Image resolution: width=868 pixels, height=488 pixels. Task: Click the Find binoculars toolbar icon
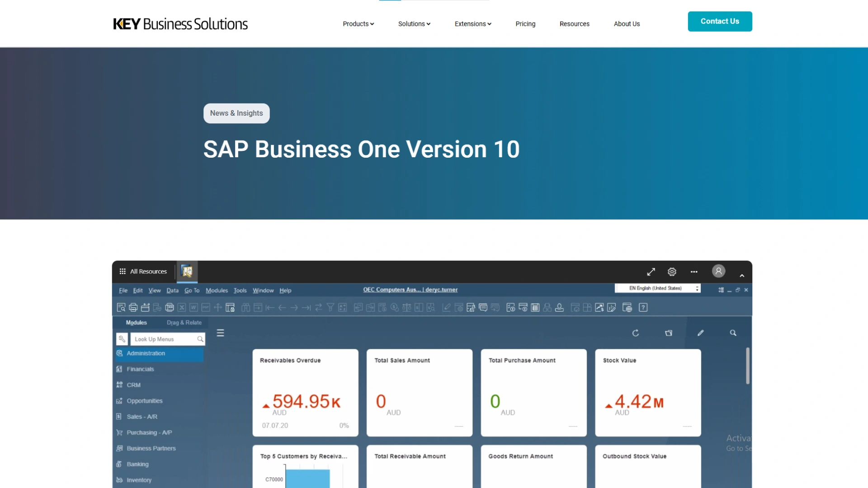(x=245, y=308)
